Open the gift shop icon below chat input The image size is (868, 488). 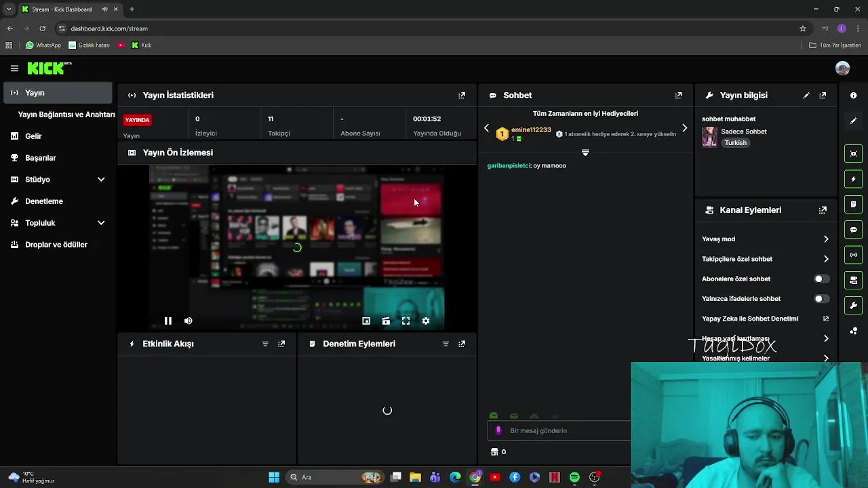coord(494,452)
